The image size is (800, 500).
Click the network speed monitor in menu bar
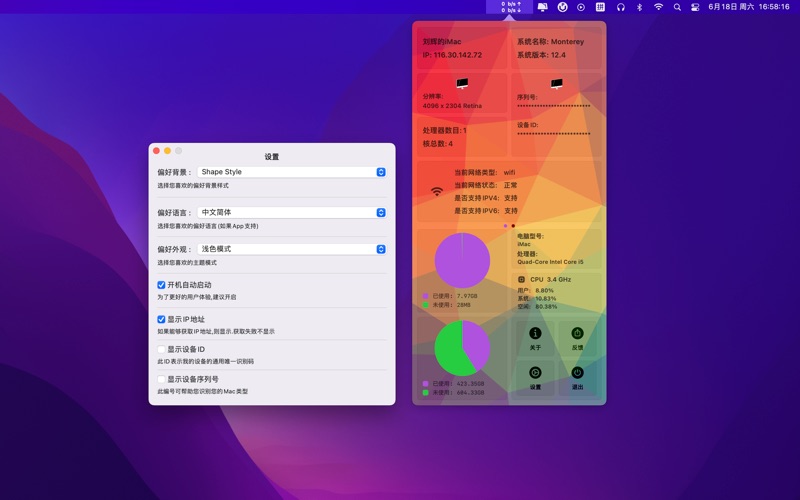click(511, 7)
